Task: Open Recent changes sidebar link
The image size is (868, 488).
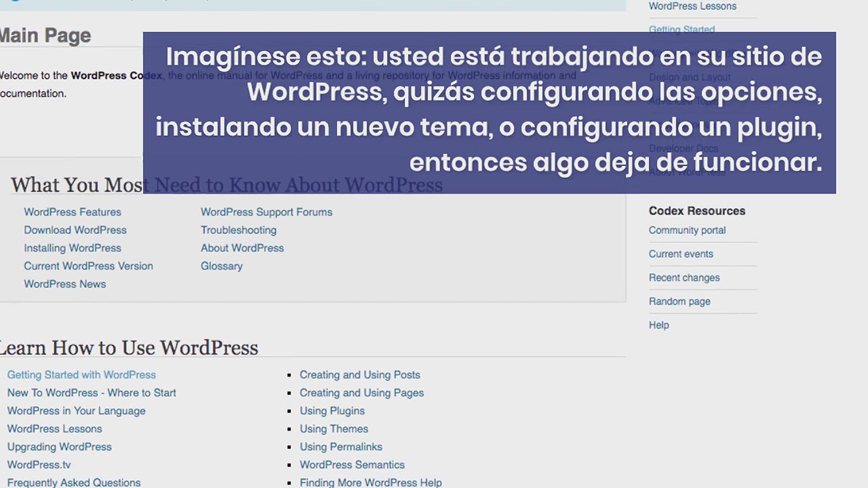Action: [684, 278]
